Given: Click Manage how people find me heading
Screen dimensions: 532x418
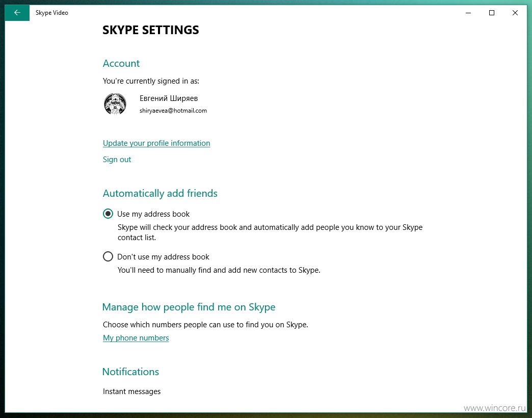Looking at the screenshot, I should (189, 307).
